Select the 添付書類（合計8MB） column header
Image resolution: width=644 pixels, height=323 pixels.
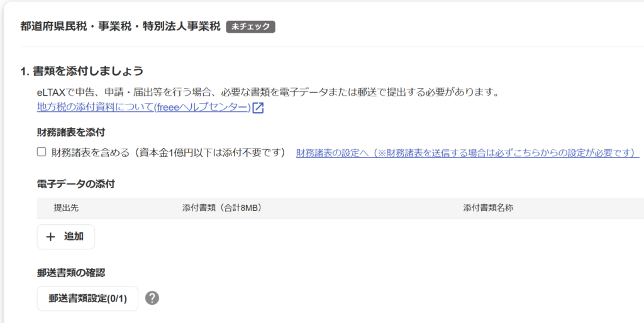point(217,208)
